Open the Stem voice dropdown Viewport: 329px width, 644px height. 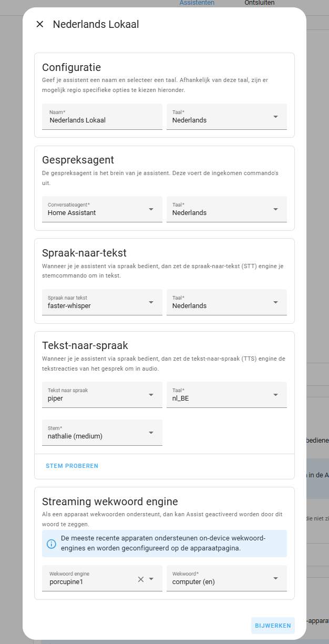click(x=102, y=433)
